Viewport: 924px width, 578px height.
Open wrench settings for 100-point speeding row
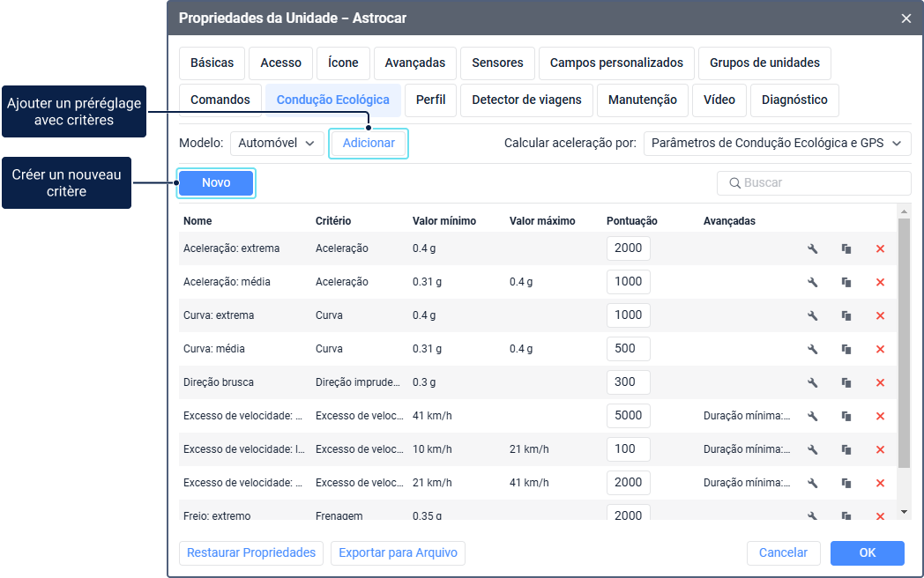[813, 450]
